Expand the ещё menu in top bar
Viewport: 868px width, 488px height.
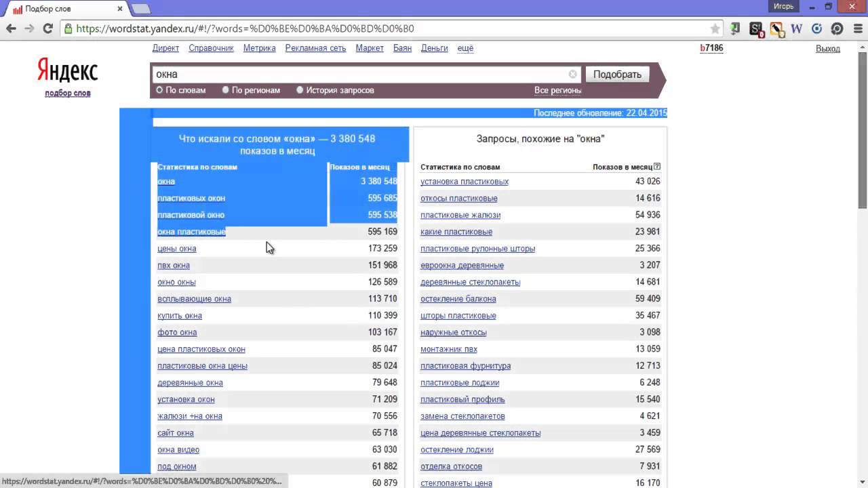pos(465,48)
